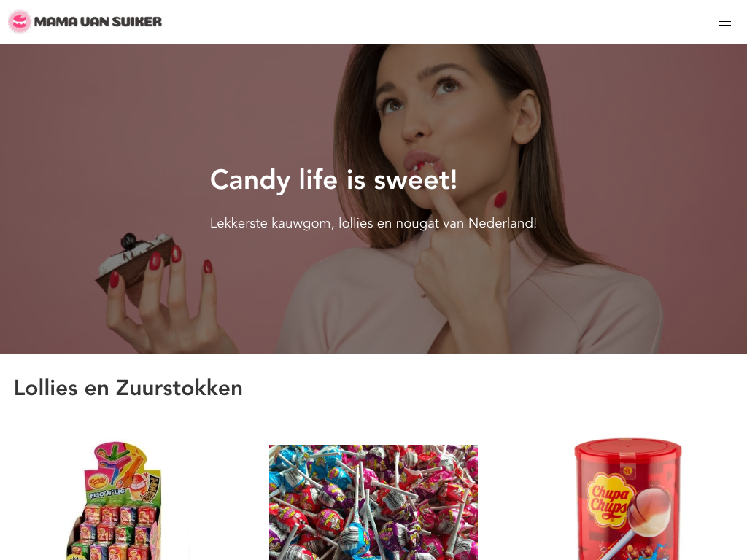Click the pink lips logo icon
The width and height of the screenshot is (747, 560).
coord(20,21)
